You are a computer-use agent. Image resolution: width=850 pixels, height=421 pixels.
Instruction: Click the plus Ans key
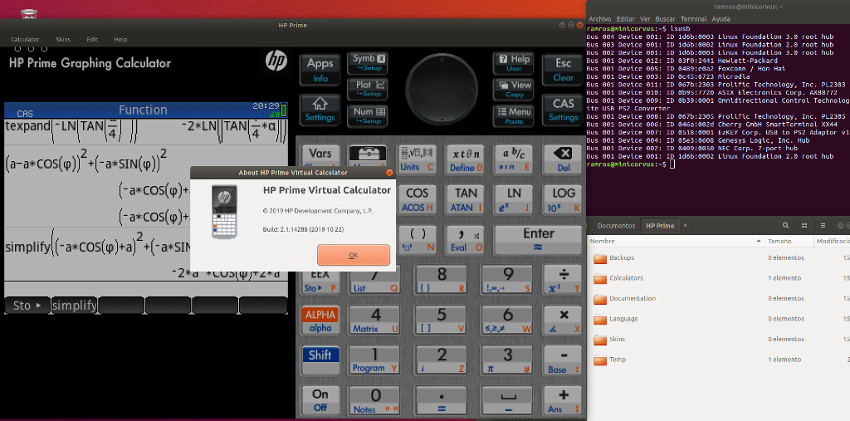coord(563,401)
